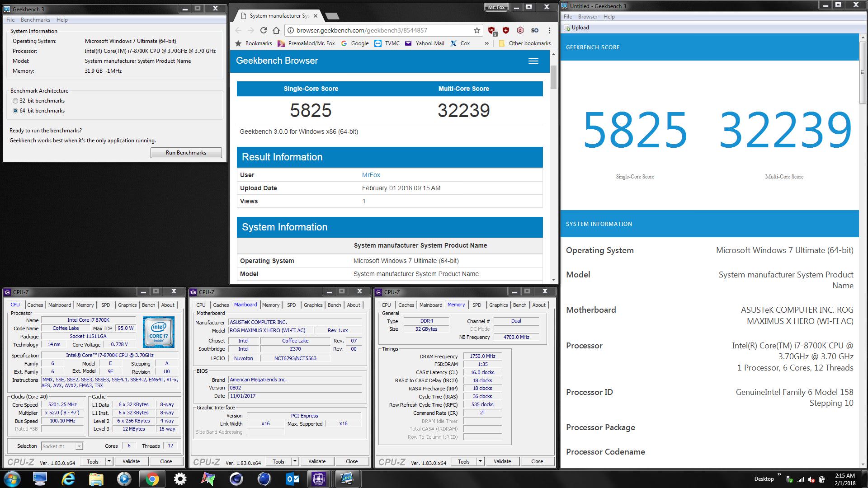The image size is (868, 488).
Task: Open Windows Start menu orb
Action: coord(12,479)
